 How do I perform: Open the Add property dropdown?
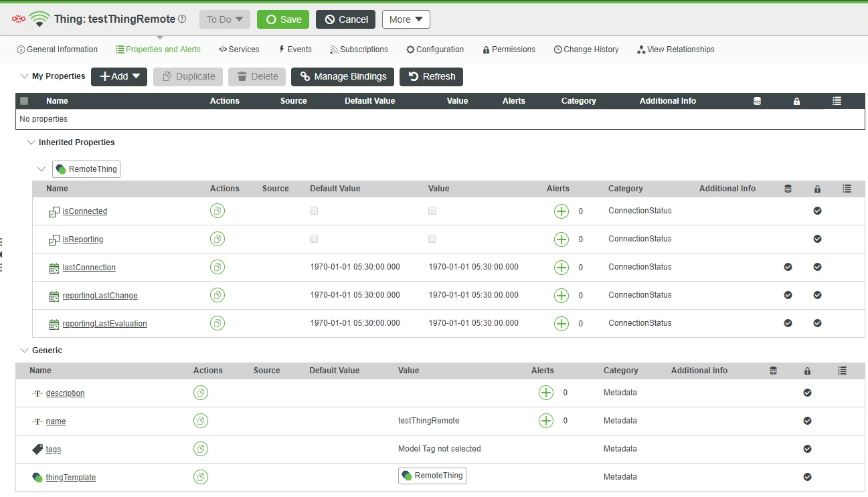pyautogui.click(x=119, y=76)
